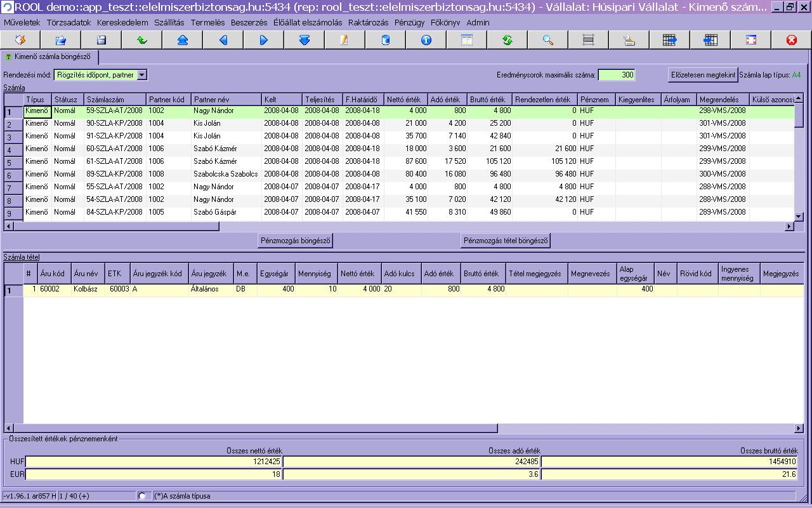The image size is (812, 508).
Task: Click the Eredménysorok maximális száma field
Action: (x=616, y=75)
